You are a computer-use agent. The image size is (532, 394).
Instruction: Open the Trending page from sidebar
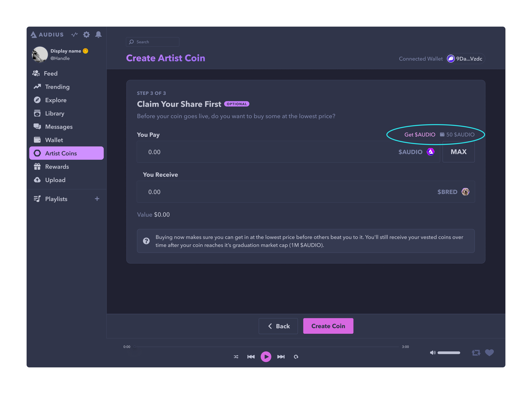(57, 87)
